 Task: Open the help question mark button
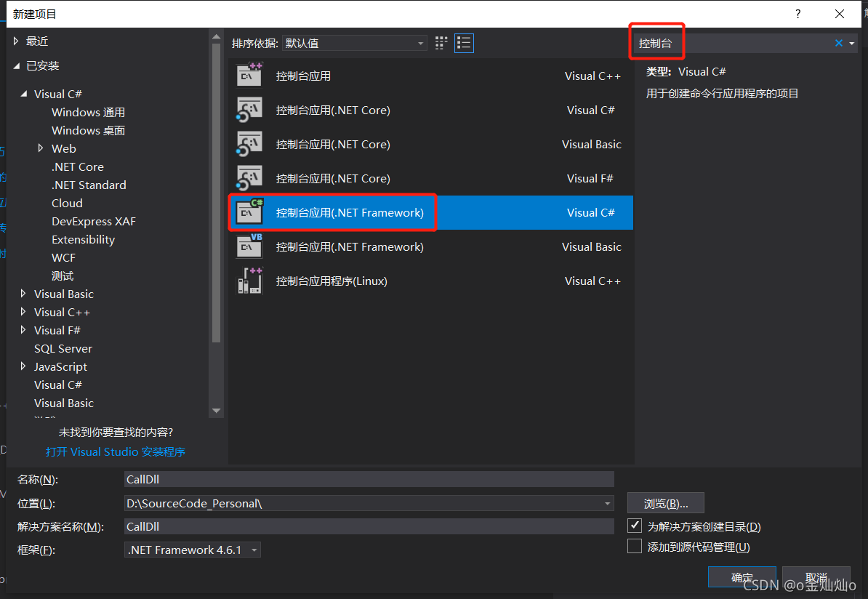coord(797,14)
